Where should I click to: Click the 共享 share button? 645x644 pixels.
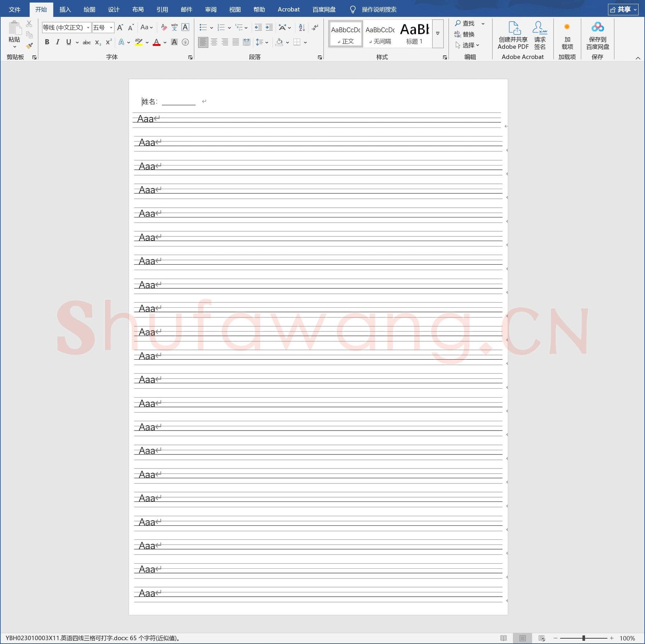pos(623,9)
